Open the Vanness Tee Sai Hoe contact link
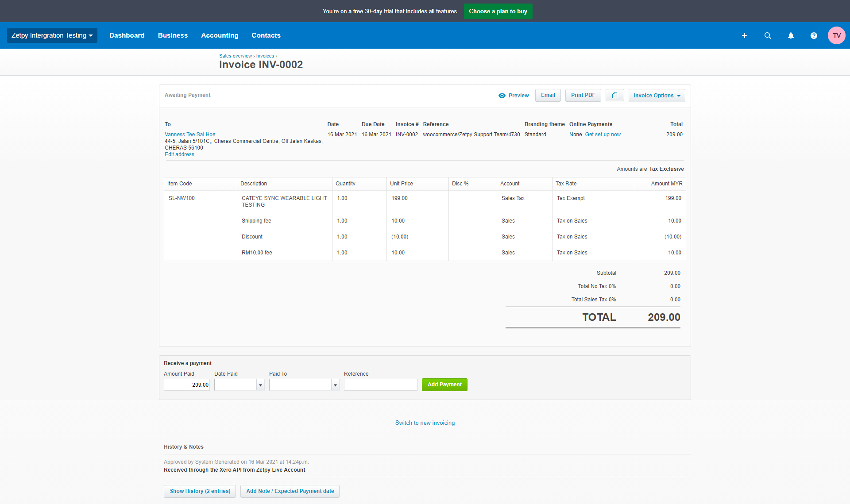This screenshot has height=504, width=850. [190, 135]
